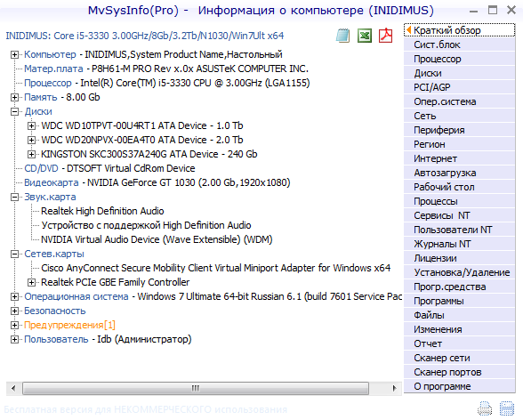
Task: Export the report to PDF icon
Action: [x=386, y=36]
